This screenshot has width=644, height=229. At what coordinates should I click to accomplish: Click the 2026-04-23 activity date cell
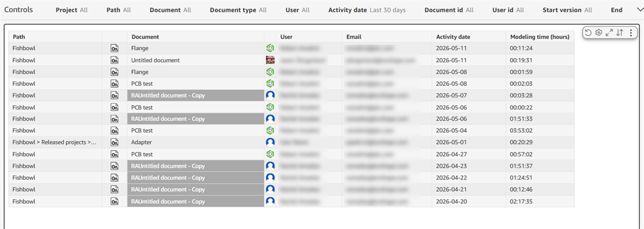[x=469, y=166]
